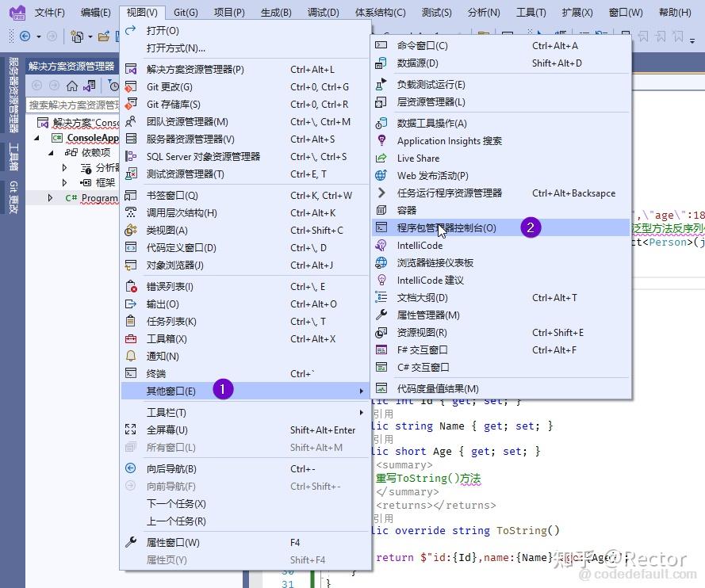Click the Home icon in Solution Explorer
Screen dimensions: 705x588
(x=72, y=86)
